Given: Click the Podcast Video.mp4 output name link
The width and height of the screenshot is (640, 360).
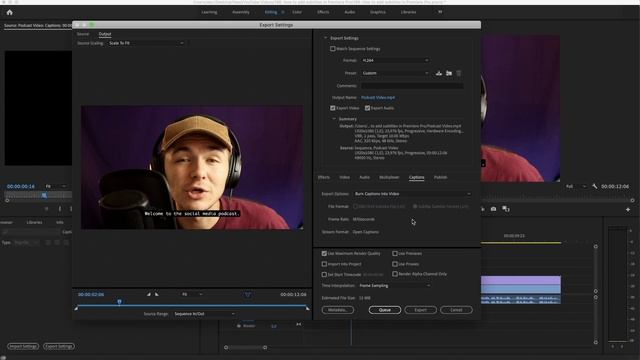Looking at the screenshot, I should click(378, 98).
